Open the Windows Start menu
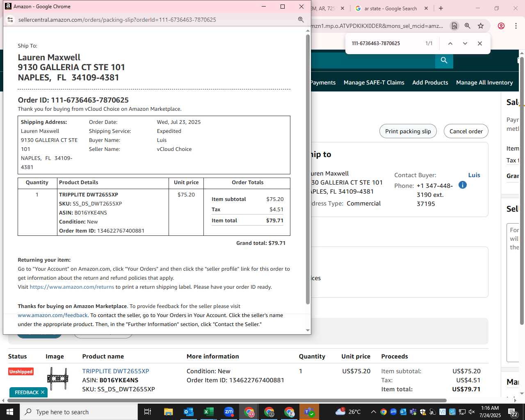 10,412
